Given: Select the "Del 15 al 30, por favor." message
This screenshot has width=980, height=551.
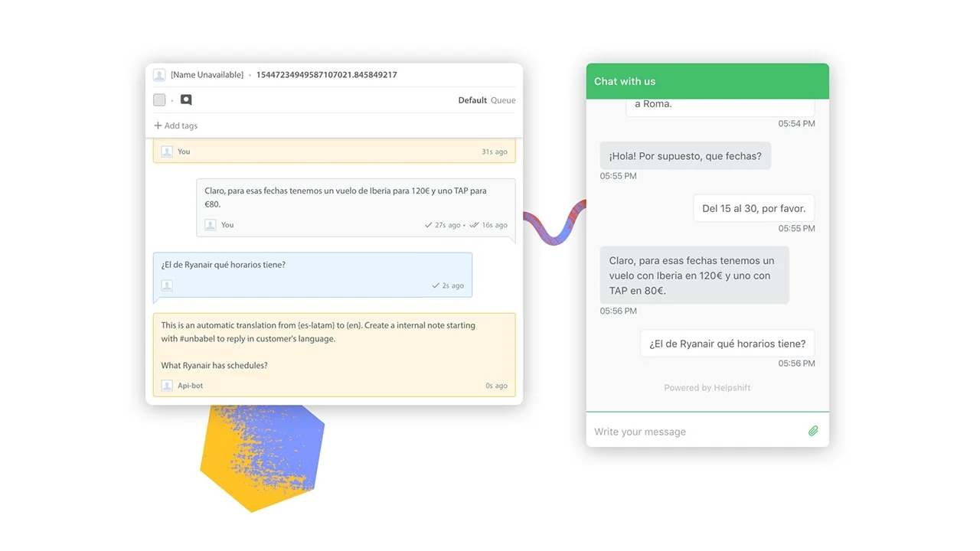Looking at the screenshot, I should coord(753,208).
